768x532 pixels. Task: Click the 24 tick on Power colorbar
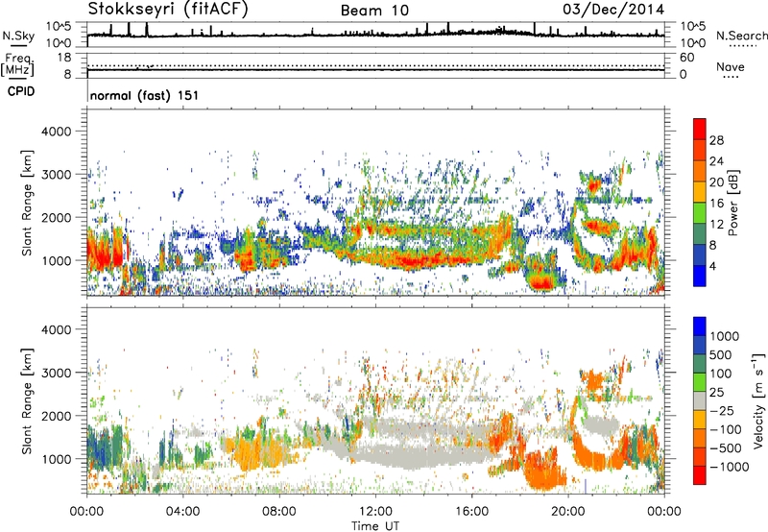pyautogui.click(x=716, y=161)
